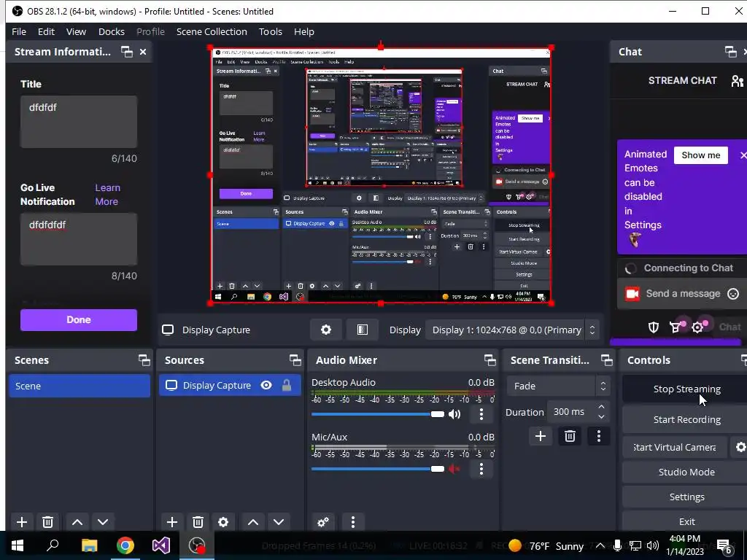Remove the scene transition
Image resolution: width=747 pixels, height=560 pixels.
570,436
